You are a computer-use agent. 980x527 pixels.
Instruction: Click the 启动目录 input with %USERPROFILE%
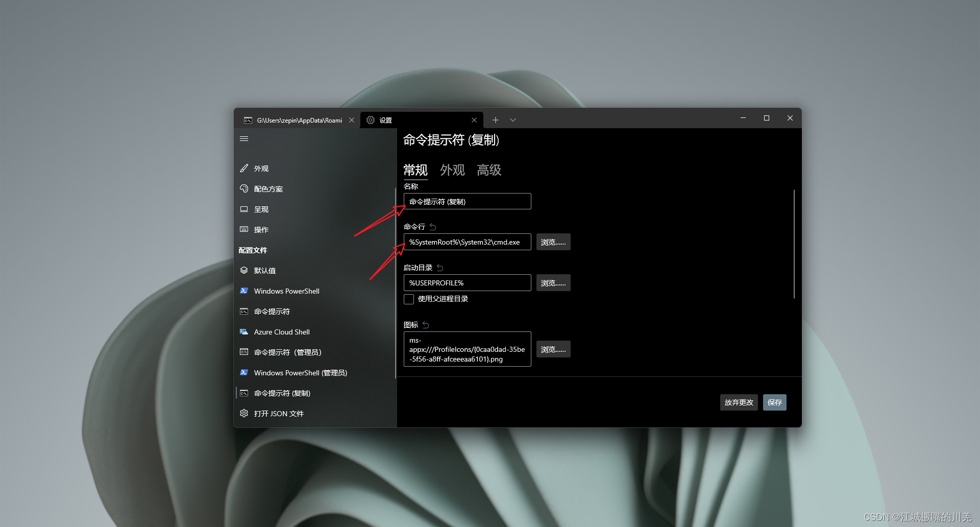click(467, 283)
